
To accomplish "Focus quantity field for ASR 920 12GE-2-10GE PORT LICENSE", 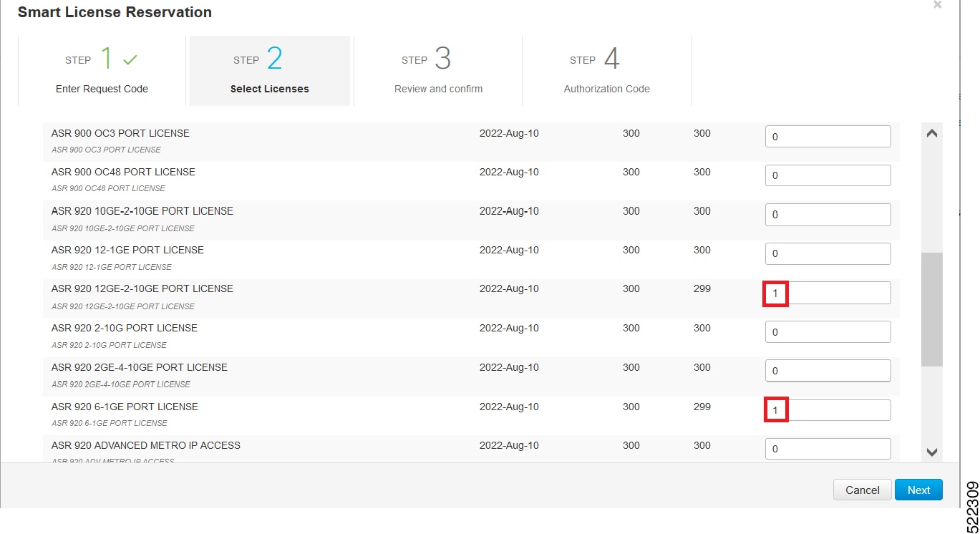I will click(828, 293).
